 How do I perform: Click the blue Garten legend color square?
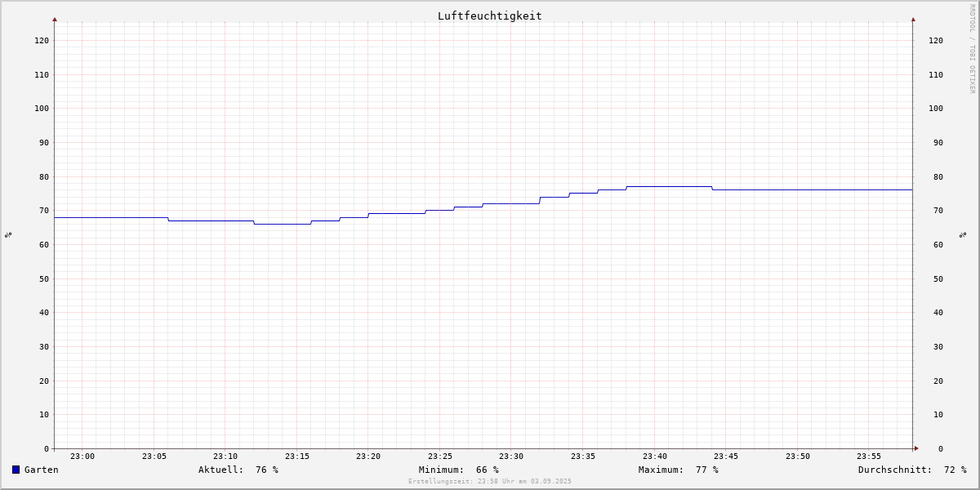(16, 470)
